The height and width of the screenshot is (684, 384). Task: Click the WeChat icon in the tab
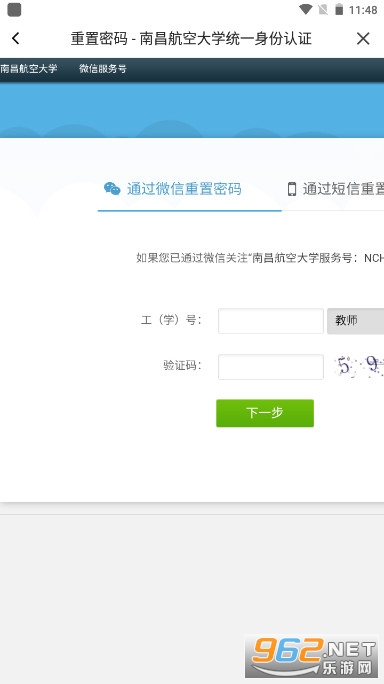(112, 189)
